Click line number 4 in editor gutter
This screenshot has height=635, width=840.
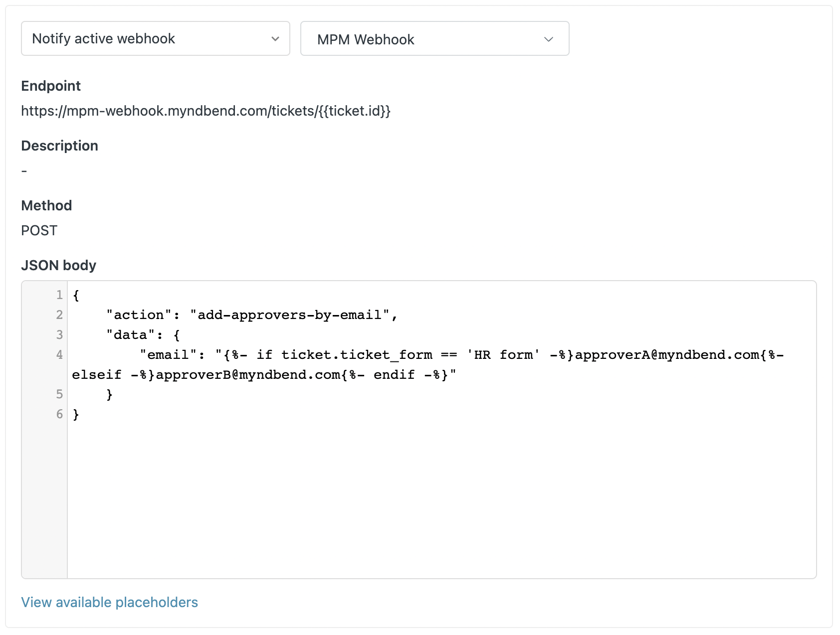coord(59,355)
